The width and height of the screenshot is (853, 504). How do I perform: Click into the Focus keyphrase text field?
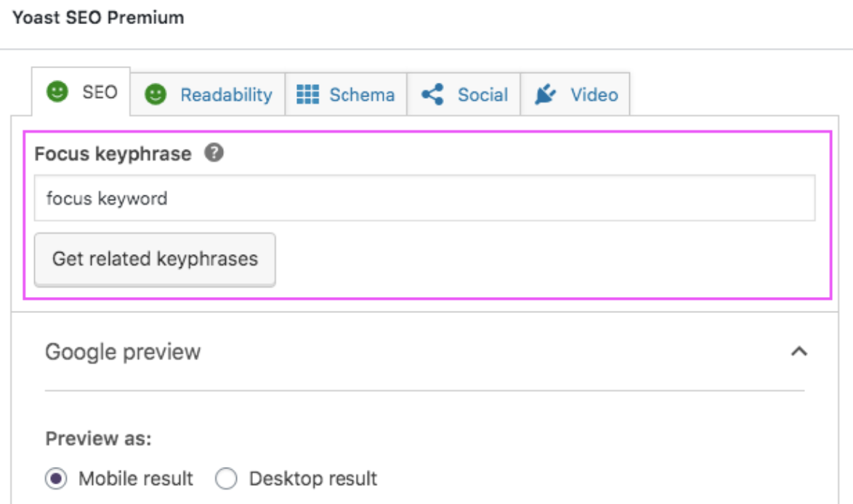click(x=424, y=198)
